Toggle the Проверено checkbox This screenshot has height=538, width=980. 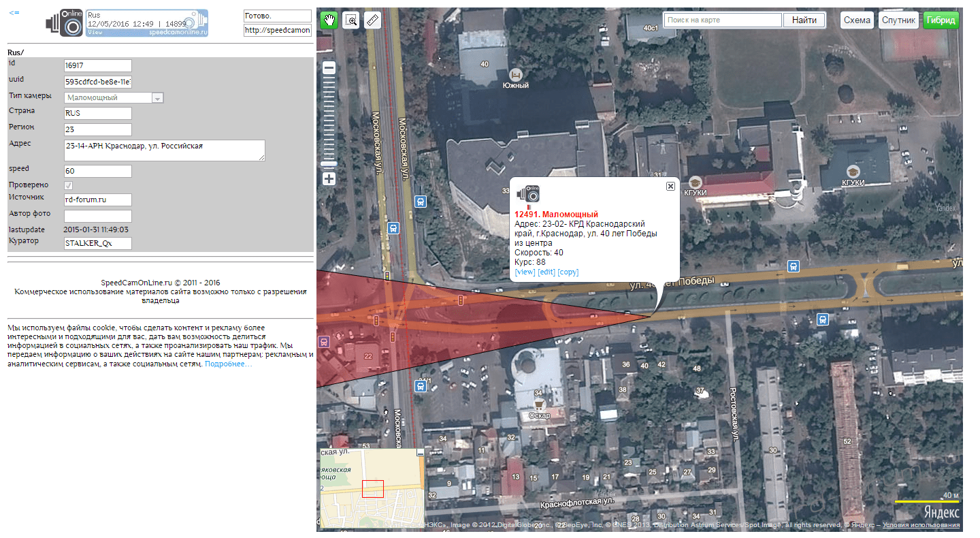pos(69,185)
